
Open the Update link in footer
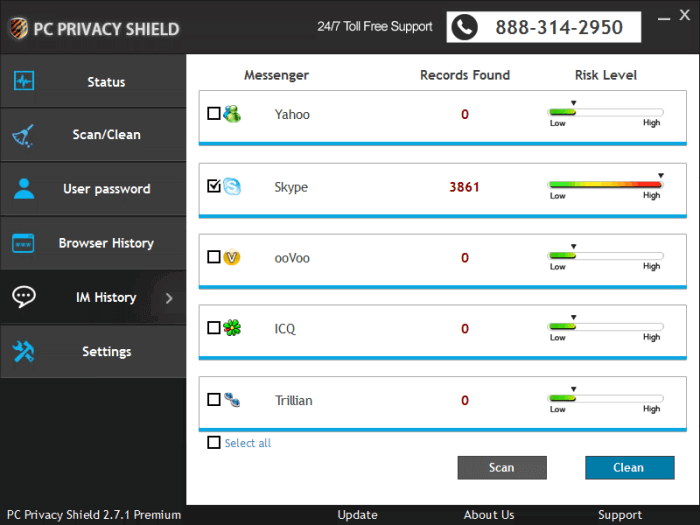tap(358, 515)
